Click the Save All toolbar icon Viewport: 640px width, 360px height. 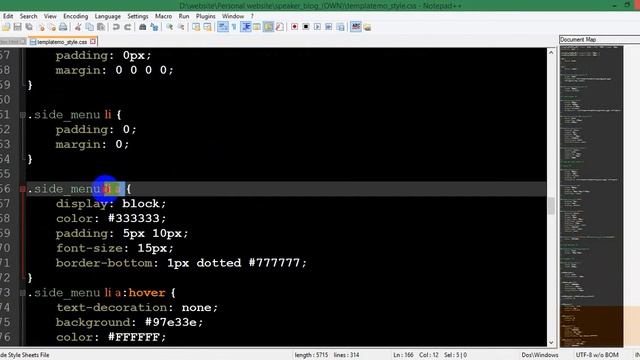29,27
